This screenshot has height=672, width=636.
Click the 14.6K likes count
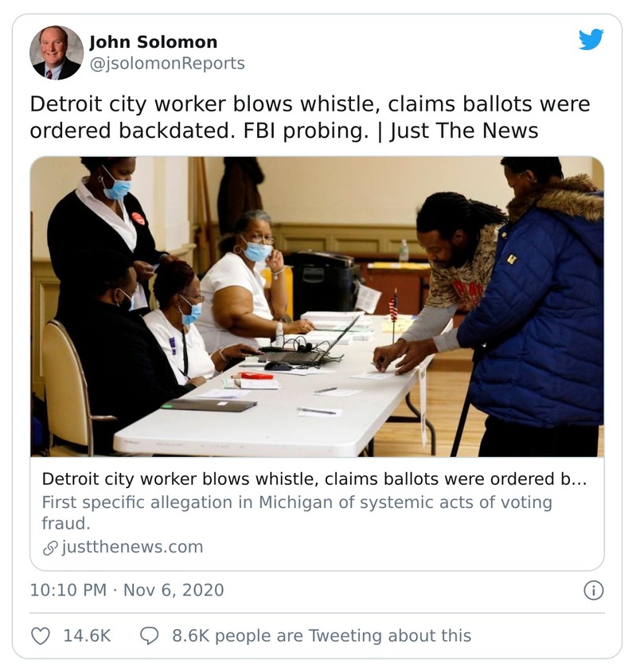pyautogui.click(x=87, y=635)
